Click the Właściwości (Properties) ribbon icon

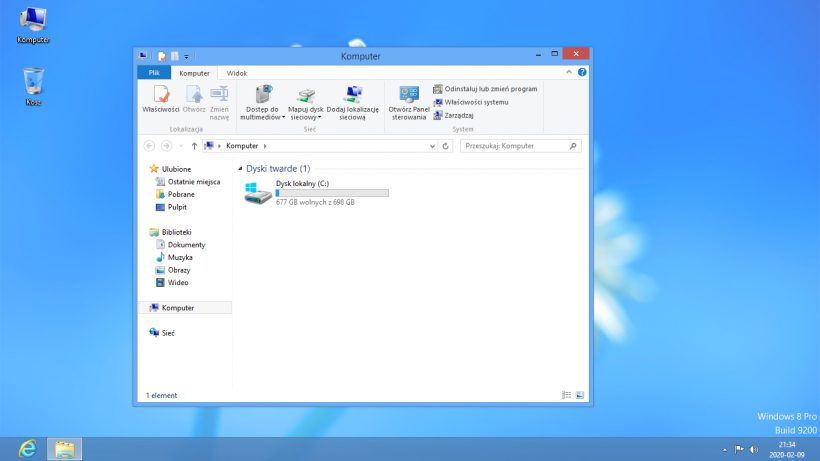[x=160, y=97]
